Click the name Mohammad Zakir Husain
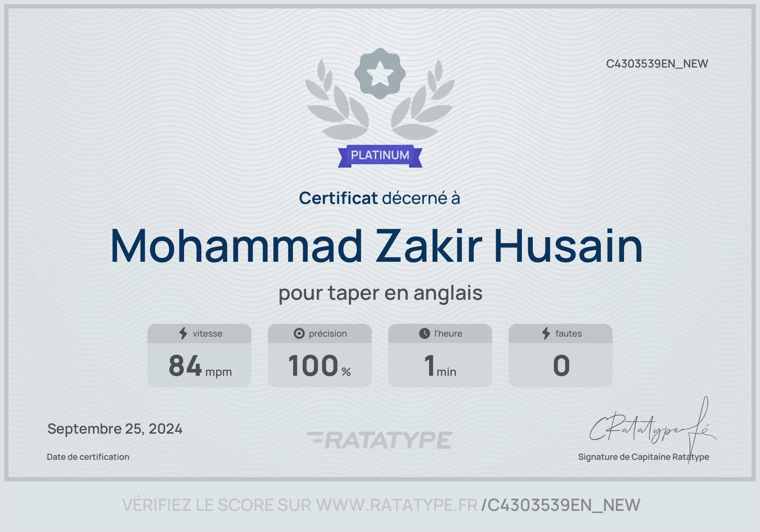The image size is (760, 532). pyautogui.click(x=377, y=246)
